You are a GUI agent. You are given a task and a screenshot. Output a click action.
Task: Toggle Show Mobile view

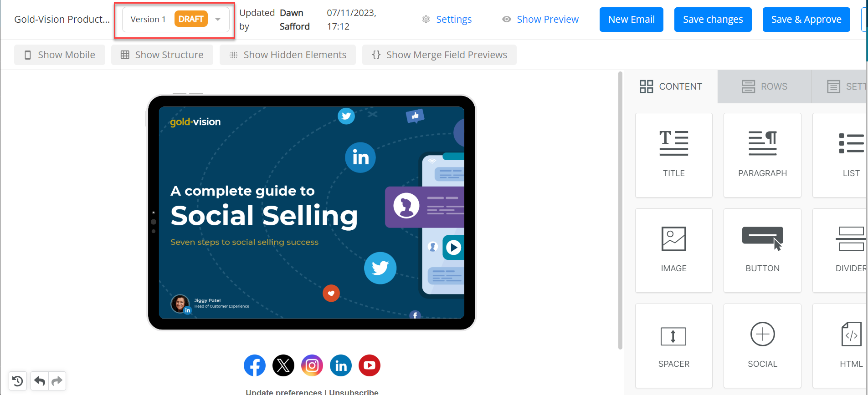[x=60, y=55]
